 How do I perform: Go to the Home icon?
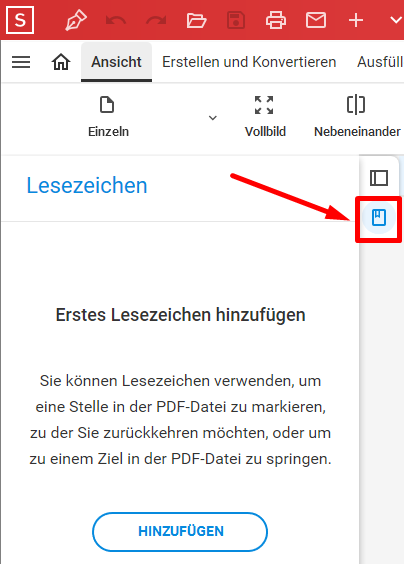[x=61, y=62]
